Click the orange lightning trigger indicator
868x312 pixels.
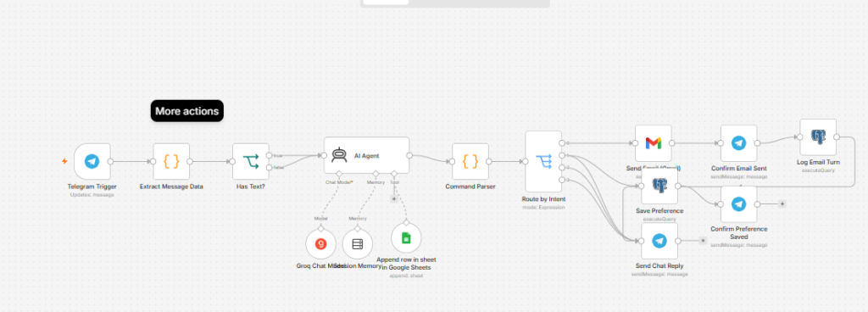click(64, 162)
